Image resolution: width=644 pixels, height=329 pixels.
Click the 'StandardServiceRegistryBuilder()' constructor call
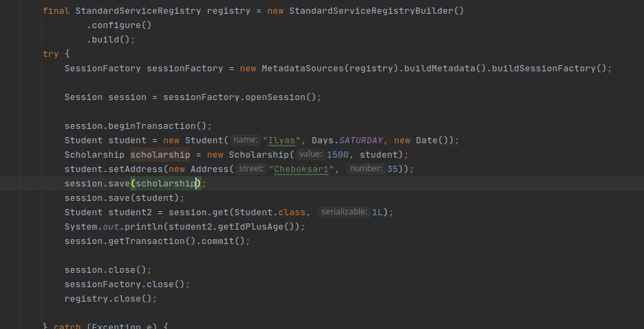[x=376, y=11]
